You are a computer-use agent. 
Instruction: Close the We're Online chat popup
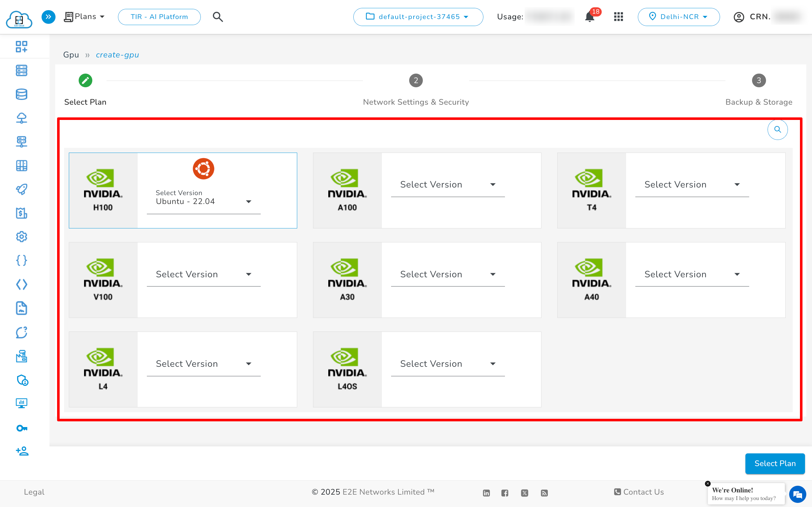(x=707, y=484)
